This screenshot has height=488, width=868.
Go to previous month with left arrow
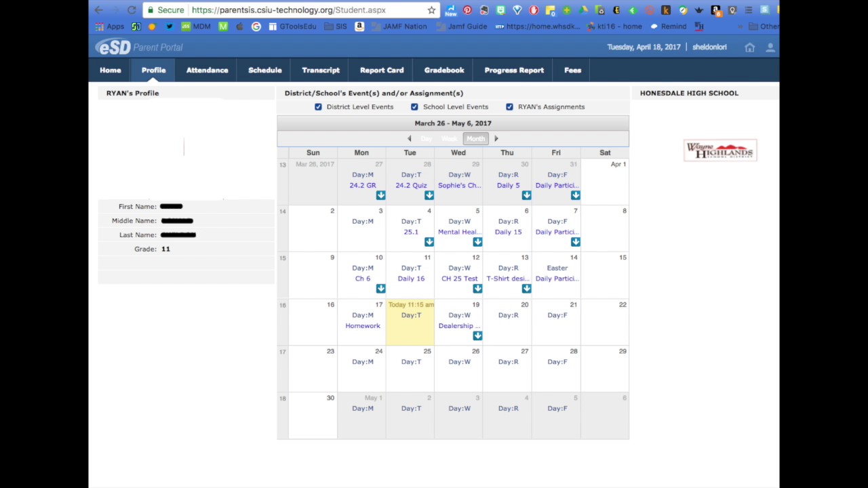click(x=409, y=138)
